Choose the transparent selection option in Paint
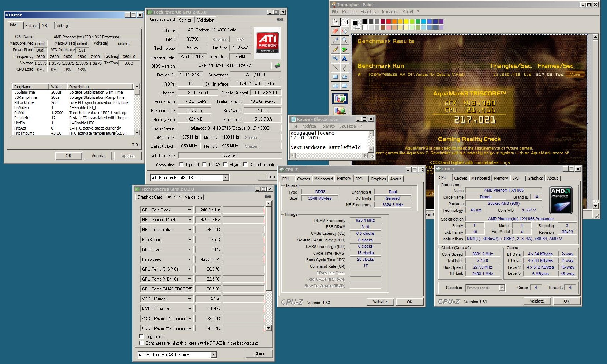 (x=340, y=110)
